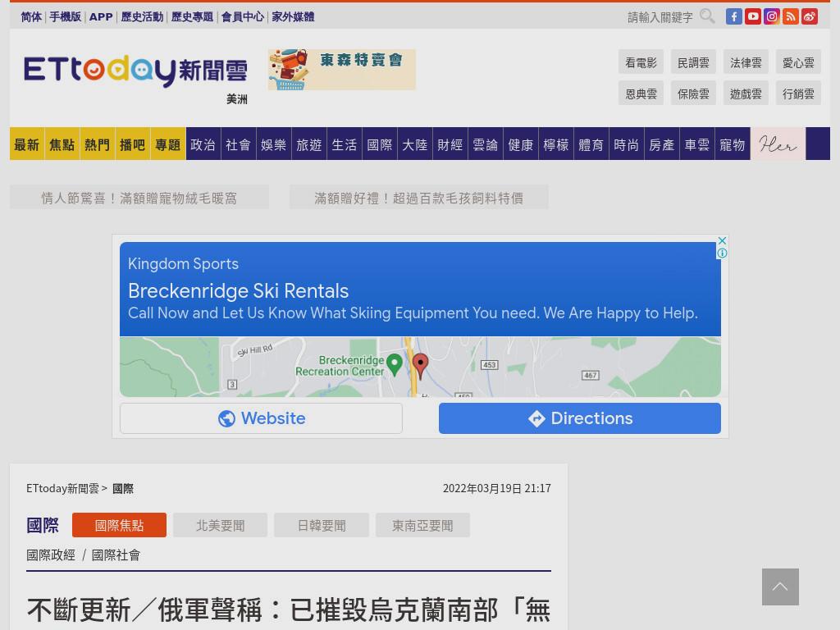Screen dimensions: 840x630
Task: Select 播吧 in the navigation bar
Action: 133,144
